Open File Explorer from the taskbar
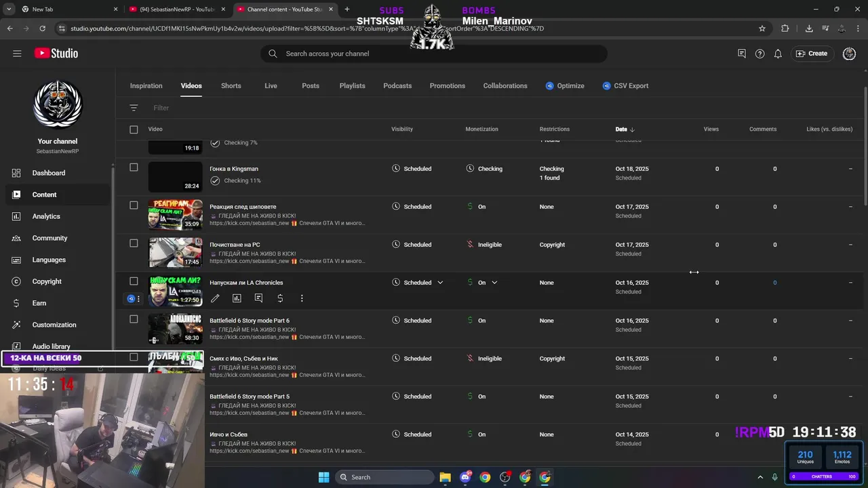 click(x=445, y=477)
